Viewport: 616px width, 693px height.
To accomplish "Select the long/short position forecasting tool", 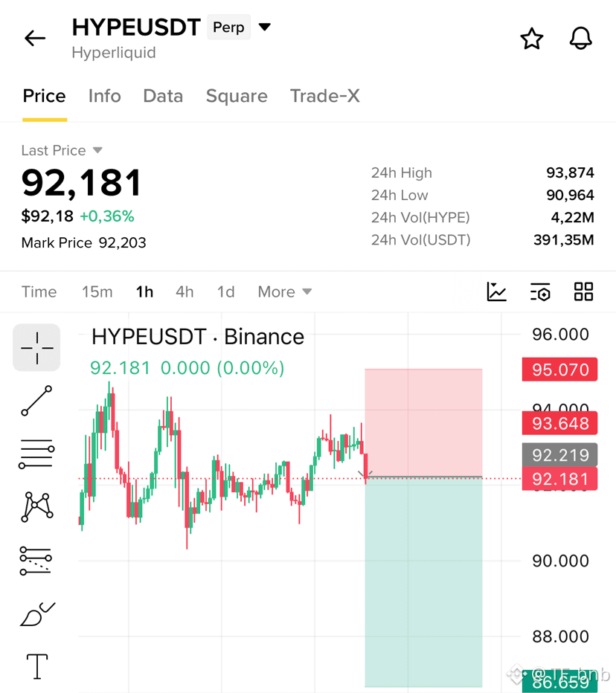I will pos(36,561).
